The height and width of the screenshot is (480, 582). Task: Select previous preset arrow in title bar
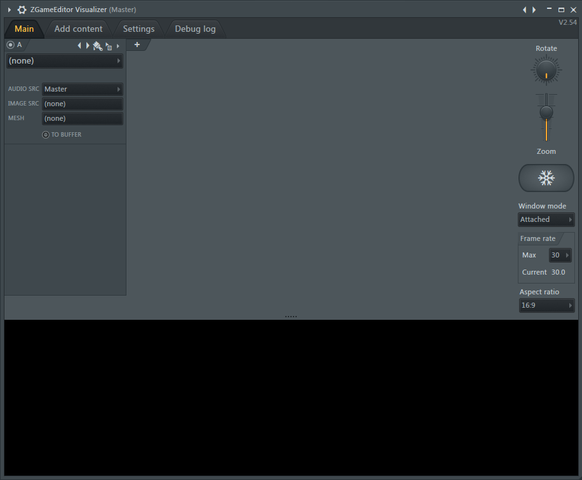524,10
